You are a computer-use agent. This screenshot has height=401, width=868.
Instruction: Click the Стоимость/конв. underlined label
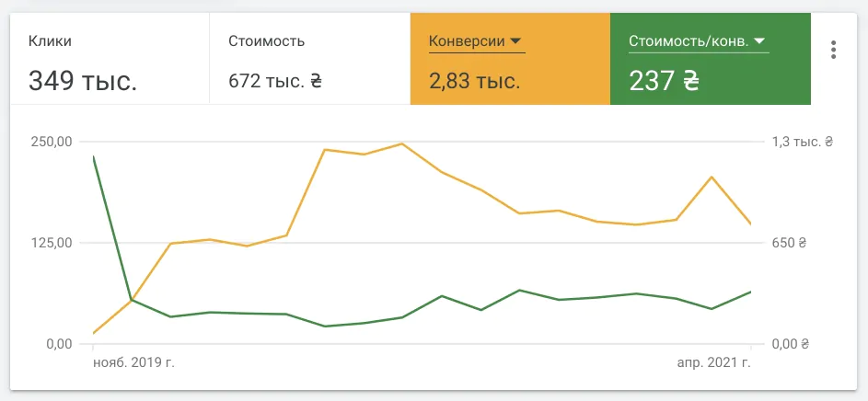pos(689,41)
